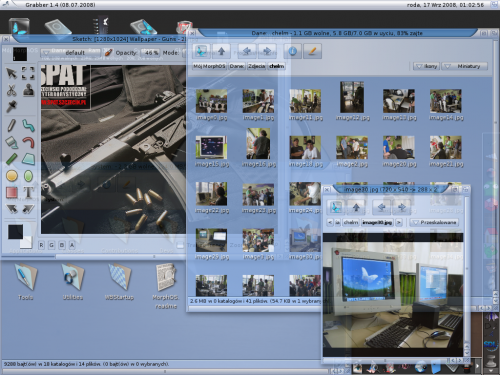Open the Miniatury dropdown

point(464,66)
